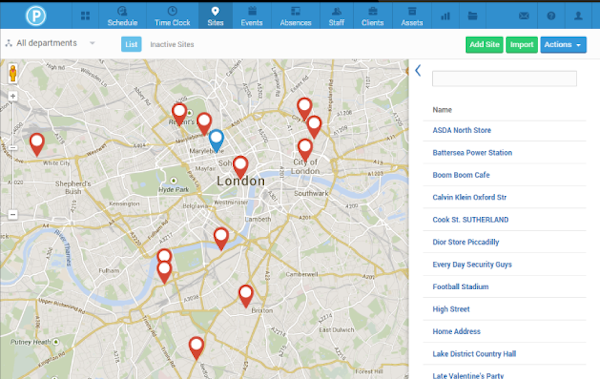The width and height of the screenshot is (600, 379).
Task: Zoom in the map with plus
Action: coord(13,96)
